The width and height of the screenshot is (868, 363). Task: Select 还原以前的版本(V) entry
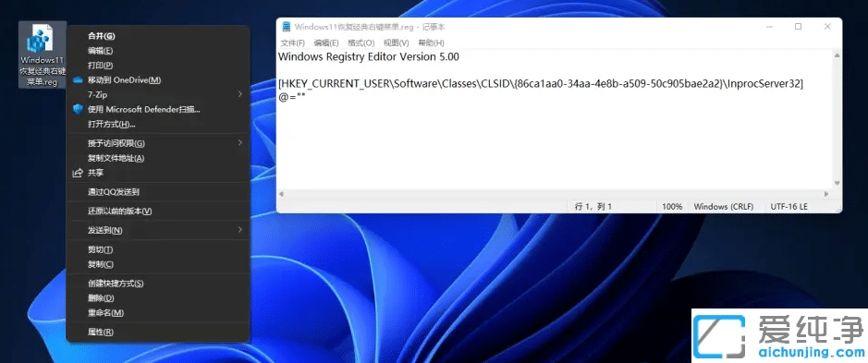tap(158, 211)
